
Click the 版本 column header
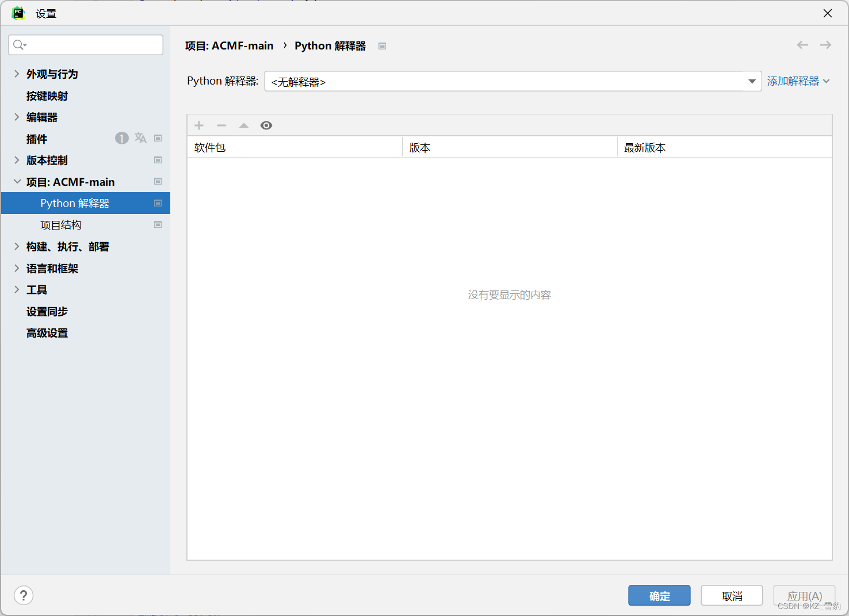pos(510,147)
